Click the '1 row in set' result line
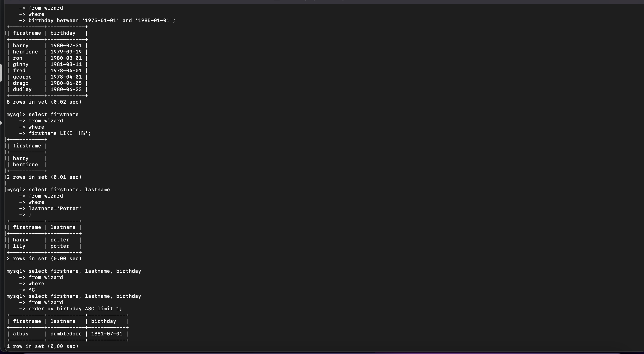The width and height of the screenshot is (644, 354). (x=42, y=346)
